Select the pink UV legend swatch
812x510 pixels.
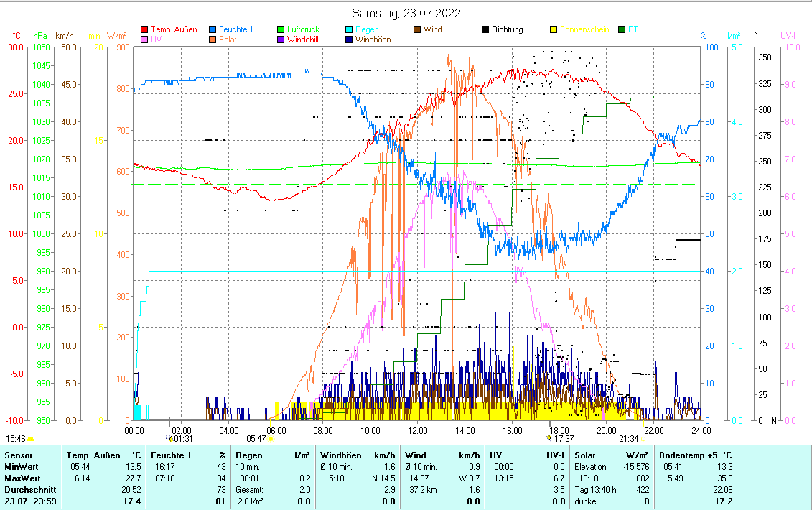(145, 40)
